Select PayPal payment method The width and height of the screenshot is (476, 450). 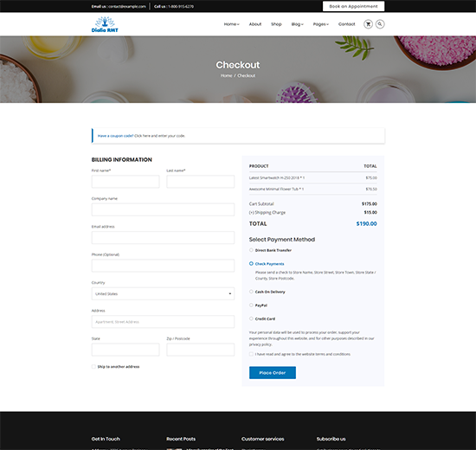click(251, 305)
